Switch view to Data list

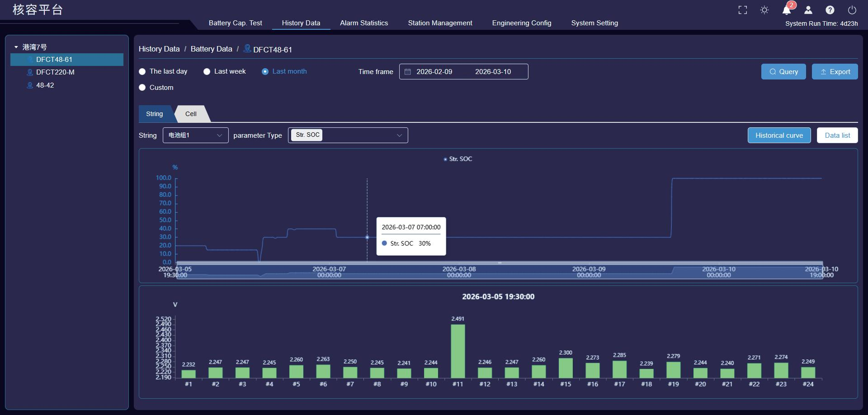pyautogui.click(x=837, y=135)
